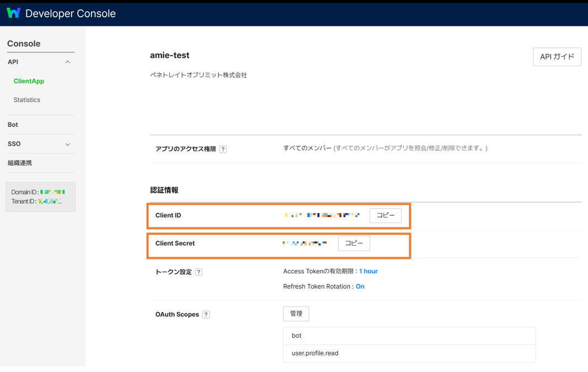Click help icon beside アプリのアクセス権限
Viewport: 588px width, 372px height.
tap(223, 149)
